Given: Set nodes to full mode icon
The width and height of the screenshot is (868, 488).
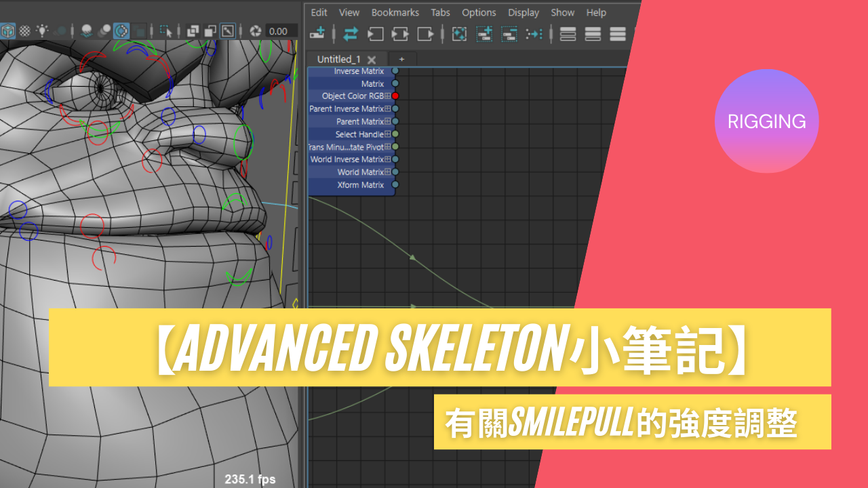Looking at the screenshot, I should coord(618,33).
